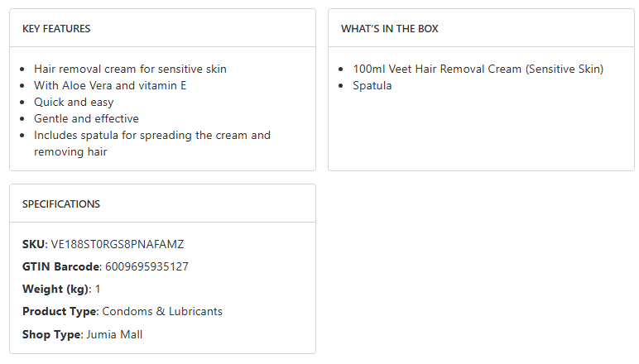Select the barcode number 6009695935127
The image size is (639, 364).
(147, 266)
